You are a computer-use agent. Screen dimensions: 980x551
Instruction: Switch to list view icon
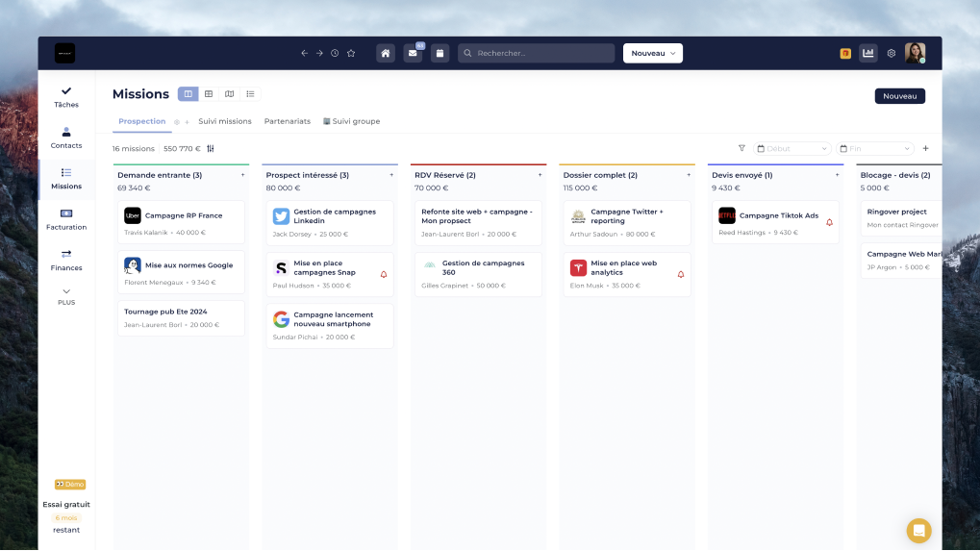[251, 93]
